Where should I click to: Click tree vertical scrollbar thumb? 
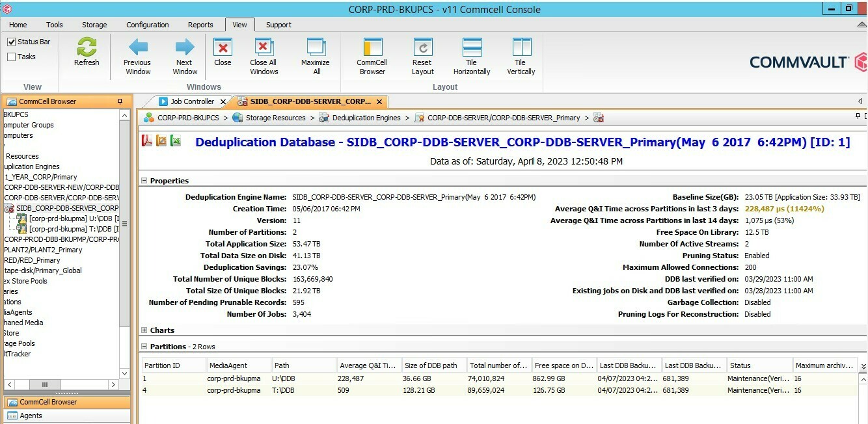(x=125, y=223)
